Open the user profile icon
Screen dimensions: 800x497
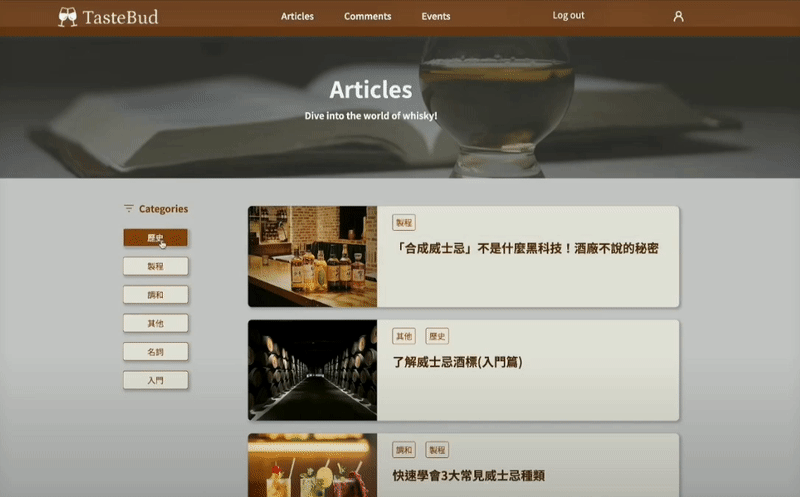click(x=678, y=16)
